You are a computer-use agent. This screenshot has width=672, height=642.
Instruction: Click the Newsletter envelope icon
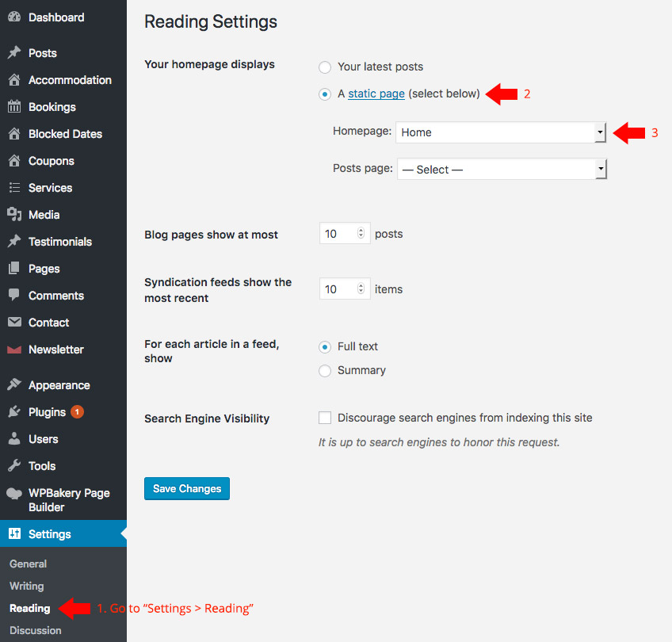coord(14,350)
